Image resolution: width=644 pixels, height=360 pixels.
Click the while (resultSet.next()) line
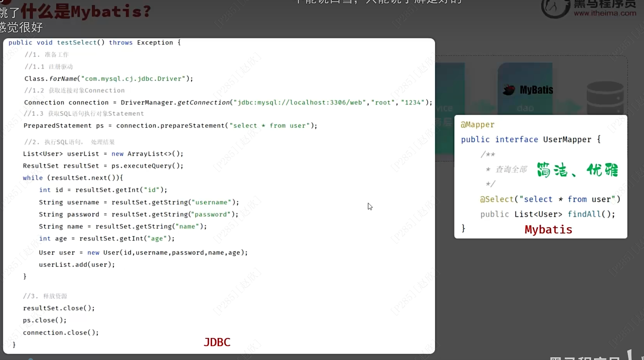click(x=73, y=178)
